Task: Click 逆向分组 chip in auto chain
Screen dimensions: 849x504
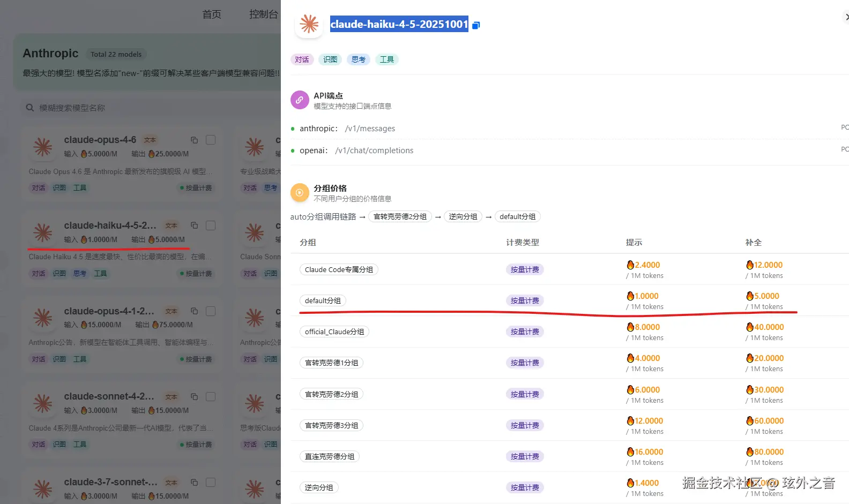Action: 463,216
